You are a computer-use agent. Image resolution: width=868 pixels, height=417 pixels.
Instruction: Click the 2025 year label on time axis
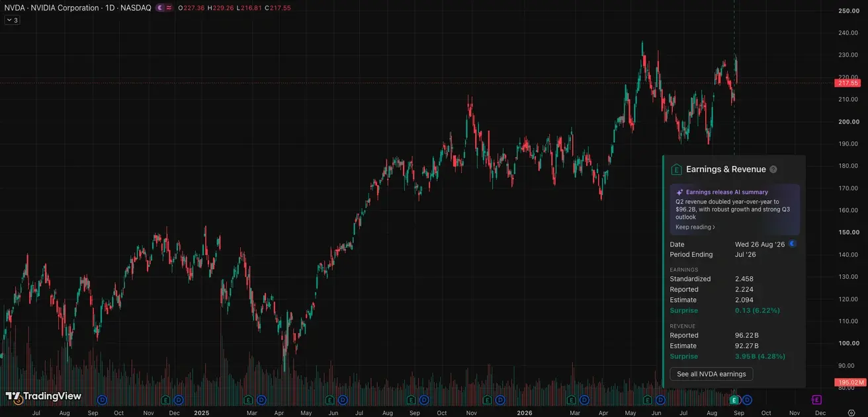coord(202,412)
